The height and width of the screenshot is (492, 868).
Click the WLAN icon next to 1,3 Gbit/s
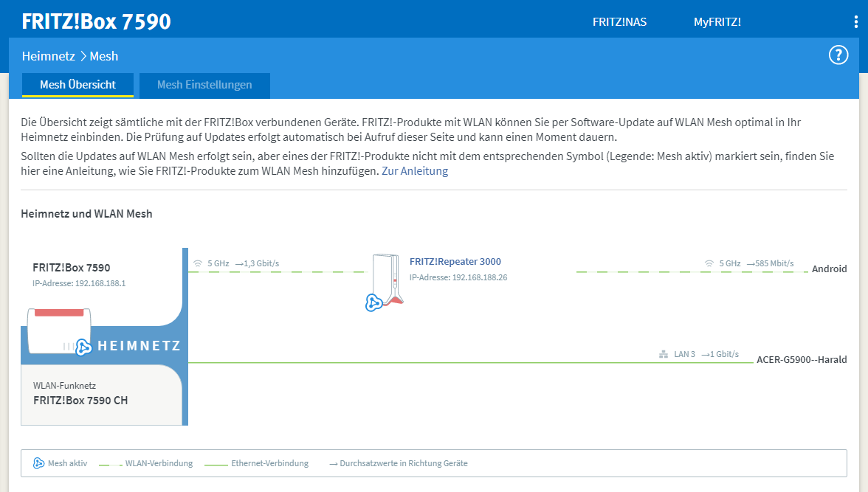click(x=197, y=263)
